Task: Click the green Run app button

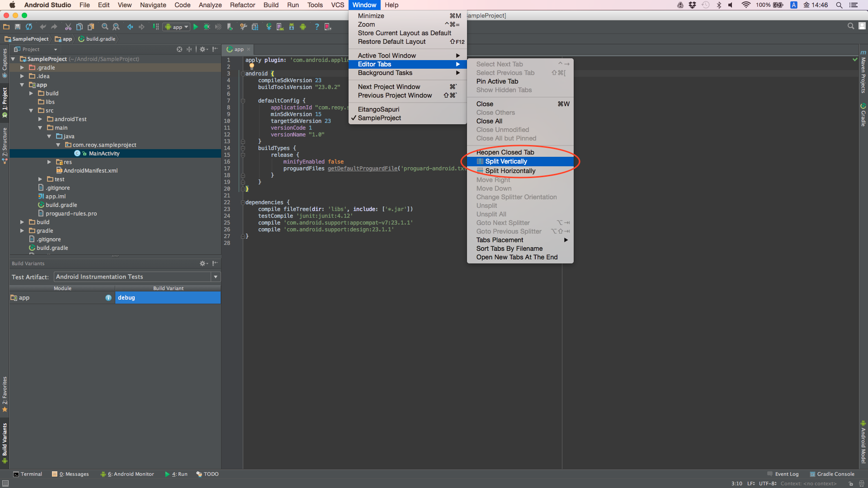Action: (196, 27)
